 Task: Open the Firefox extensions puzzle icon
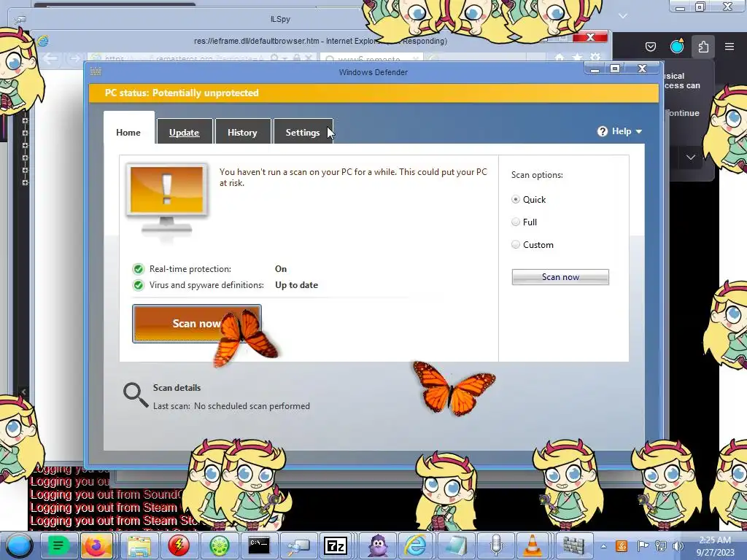pos(703,47)
